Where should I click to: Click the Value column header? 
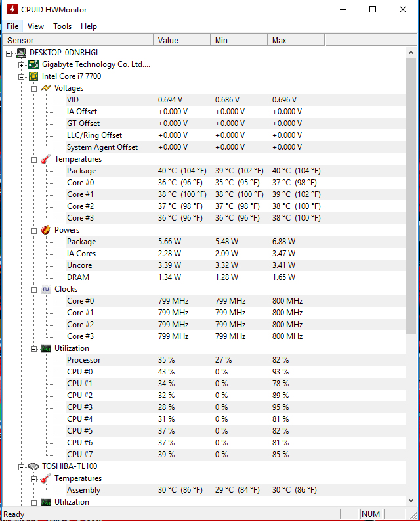[182, 41]
